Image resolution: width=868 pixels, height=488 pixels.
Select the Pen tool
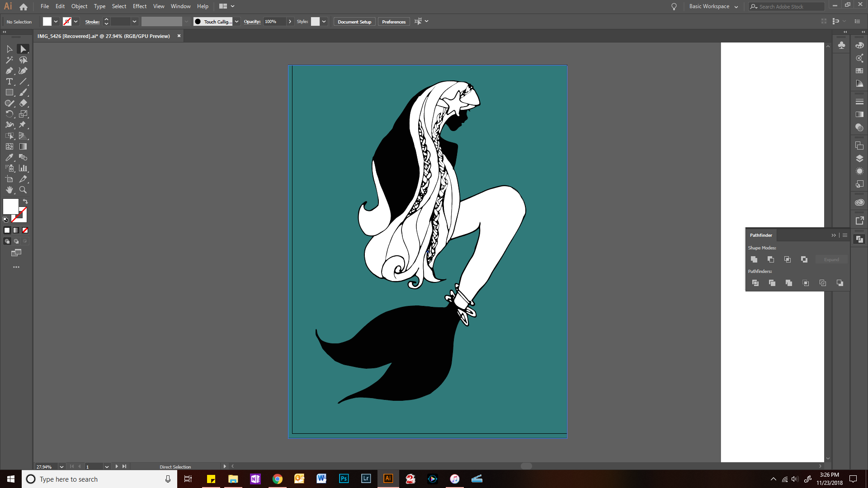point(9,71)
